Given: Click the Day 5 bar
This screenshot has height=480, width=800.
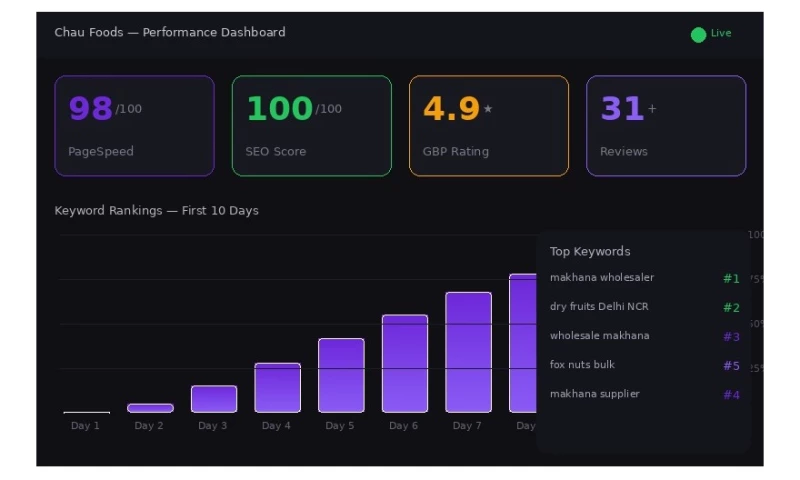Looking at the screenshot, I should tap(341, 375).
